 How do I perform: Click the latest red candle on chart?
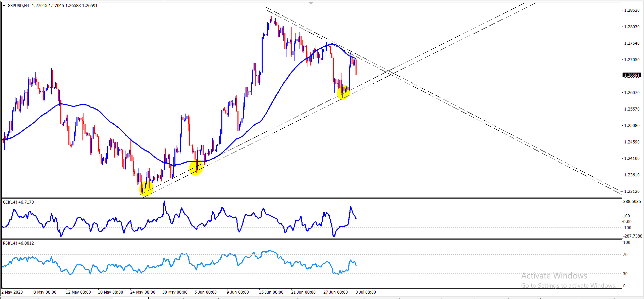coord(356,67)
